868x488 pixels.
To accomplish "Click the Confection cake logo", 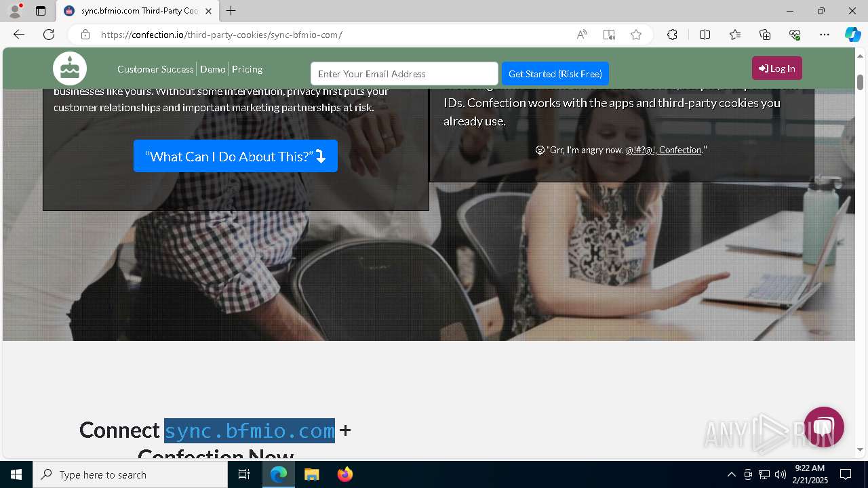I will click(70, 68).
